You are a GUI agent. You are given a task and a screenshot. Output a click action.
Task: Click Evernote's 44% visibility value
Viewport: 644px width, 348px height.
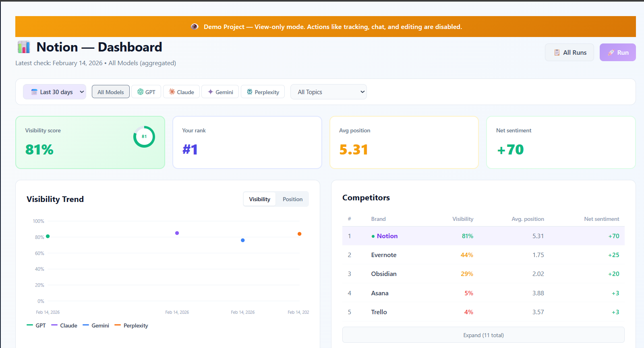pyautogui.click(x=467, y=255)
